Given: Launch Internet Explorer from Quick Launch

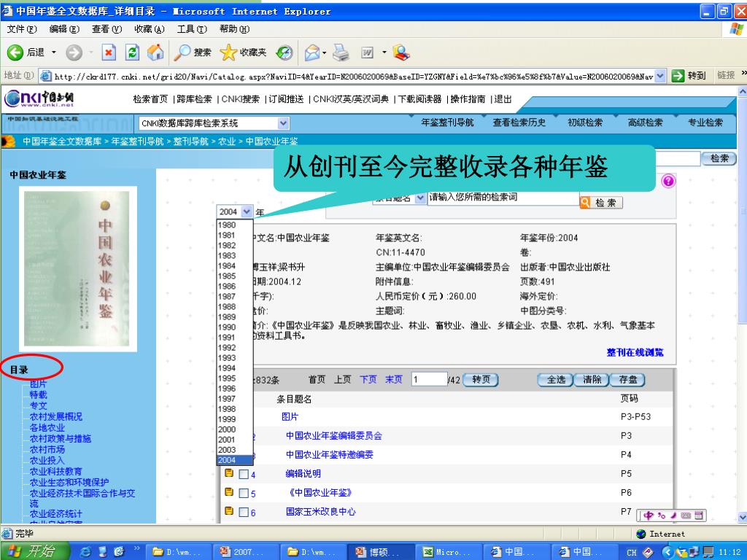Looking at the screenshot, I should pyautogui.click(x=86, y=551).
